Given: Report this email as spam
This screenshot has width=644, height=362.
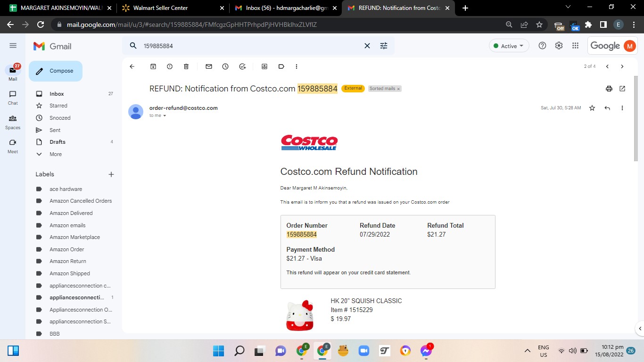Looking at the screenshot, I should (170, 66).
